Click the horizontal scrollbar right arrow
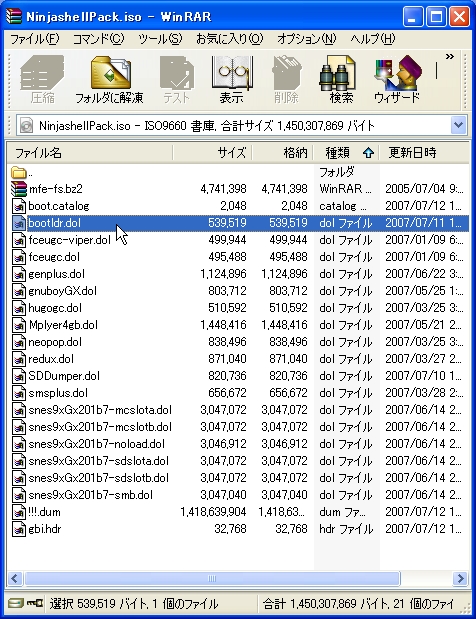 pyautogui.click(x=460, y=579)
